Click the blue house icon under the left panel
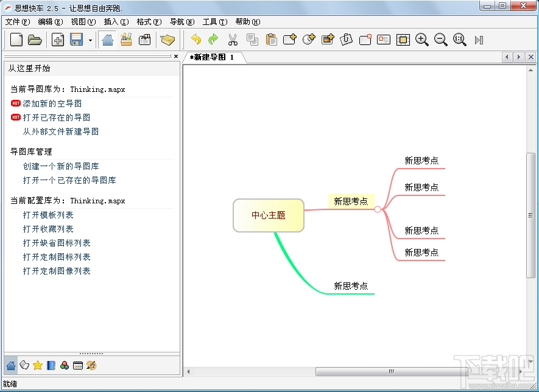The image size is (539, 392). click(11, 365)
